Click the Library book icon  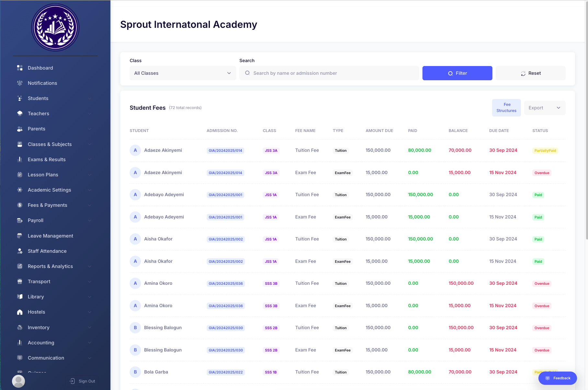point(20,297)
